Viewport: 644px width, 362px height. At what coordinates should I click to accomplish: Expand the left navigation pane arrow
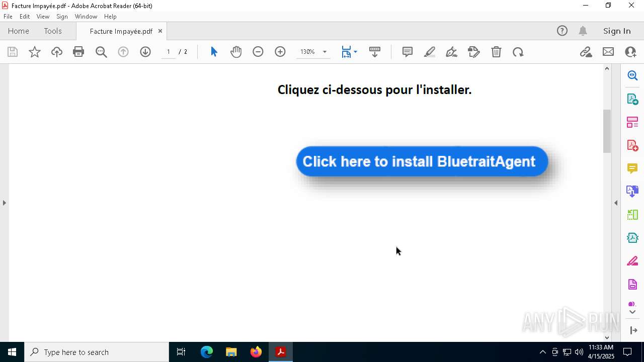[4, 203]
